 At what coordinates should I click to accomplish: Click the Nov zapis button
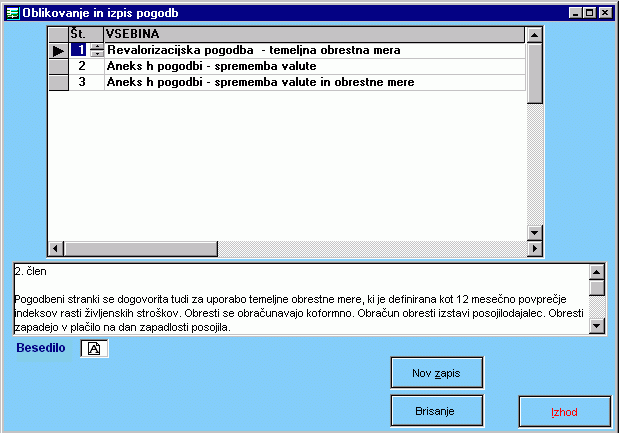pos(437,373)
